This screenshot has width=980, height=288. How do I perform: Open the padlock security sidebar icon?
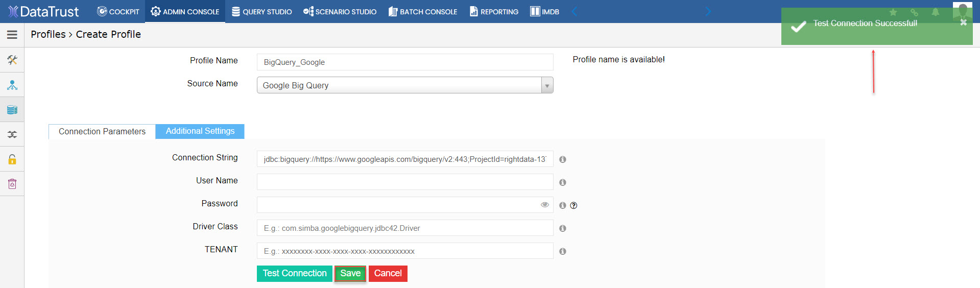12,159
